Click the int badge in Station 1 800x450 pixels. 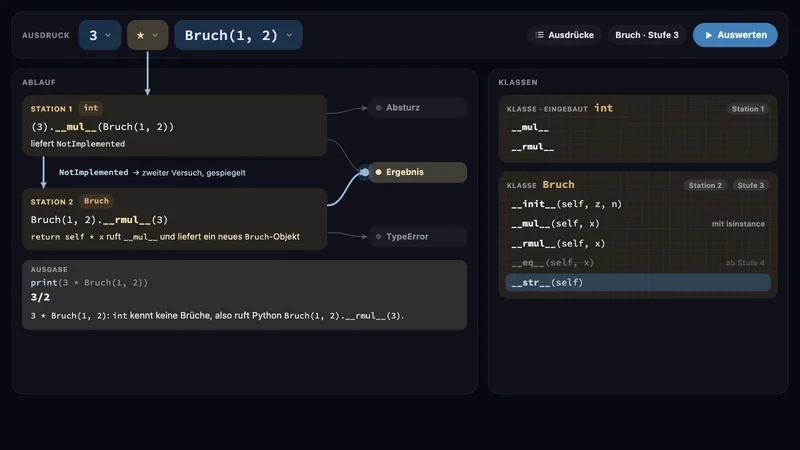click(x=91, y=108)
